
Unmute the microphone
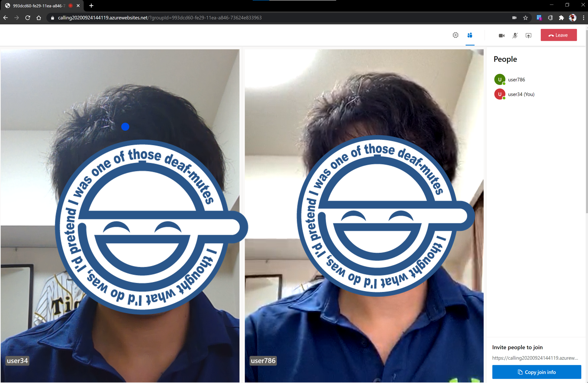(515, 35)
